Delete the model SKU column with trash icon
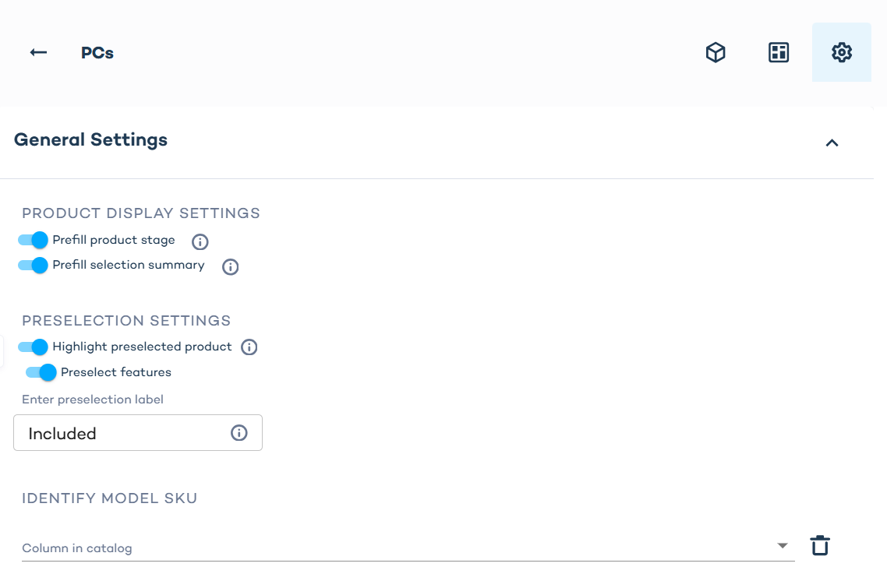 [819, 546]
